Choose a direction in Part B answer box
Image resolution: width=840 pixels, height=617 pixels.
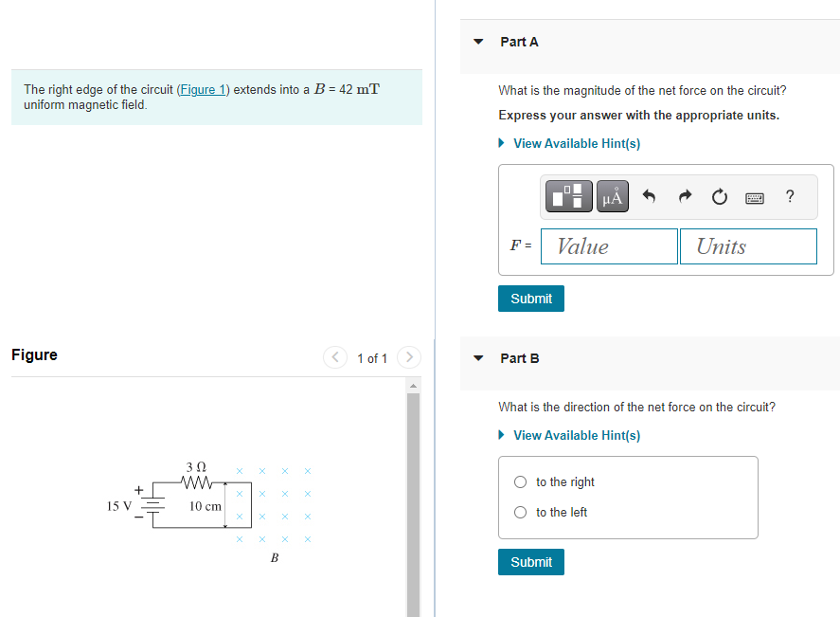click(x=520, y=481)
